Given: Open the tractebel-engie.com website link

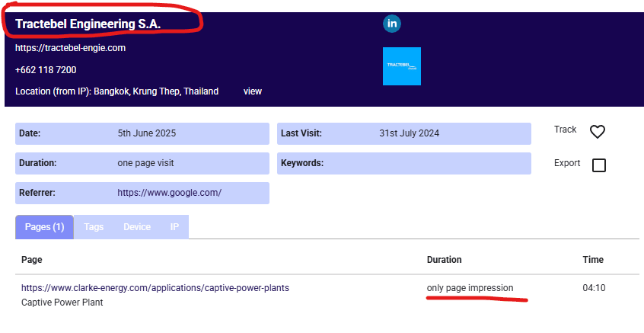Looking at the screenshot, I should click(x=70, y=48).
